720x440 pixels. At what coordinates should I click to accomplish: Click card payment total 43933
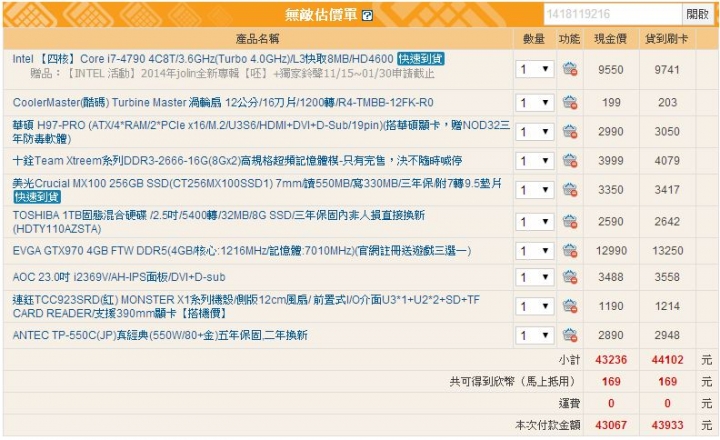[x=667, y=425]
